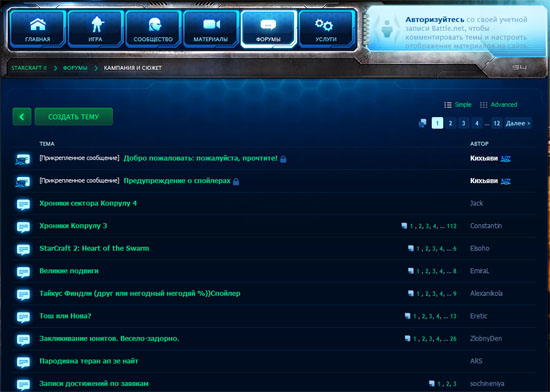Click the chat icon of Тош или Нова?
This screenshot has width=550, height=392.
[x=24, y=317]
